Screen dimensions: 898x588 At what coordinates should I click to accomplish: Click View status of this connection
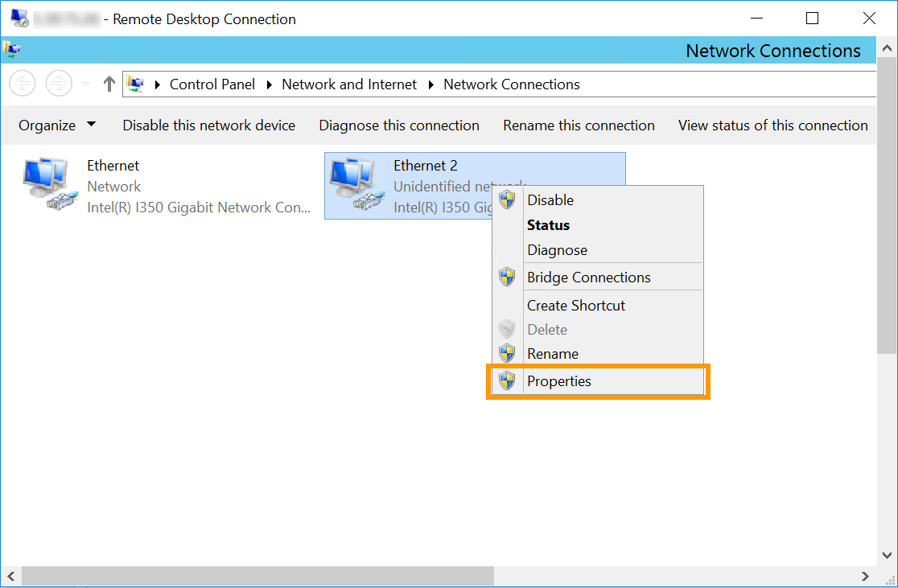pyautogui.click(x=772, y=125)
